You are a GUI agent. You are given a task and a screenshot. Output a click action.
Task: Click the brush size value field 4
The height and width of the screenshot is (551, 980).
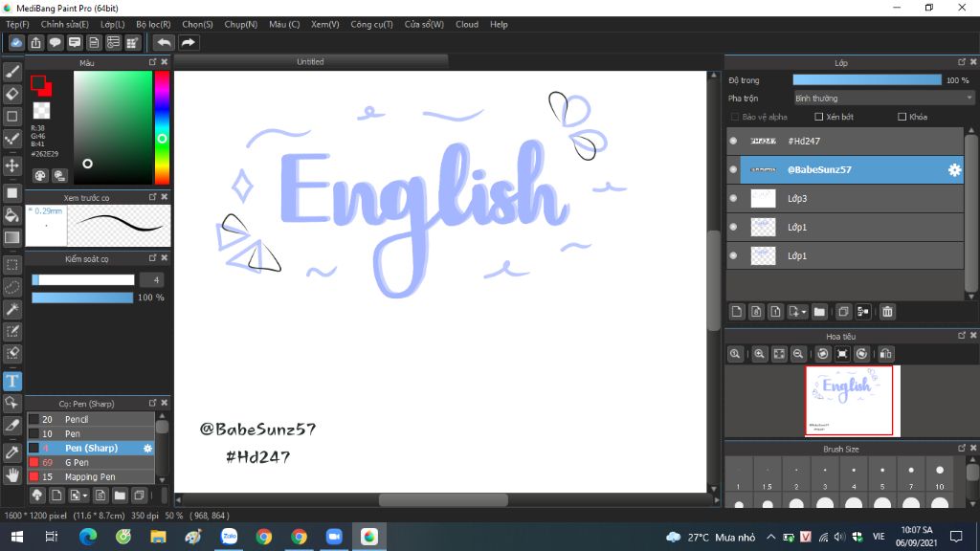tap(153, 280)
